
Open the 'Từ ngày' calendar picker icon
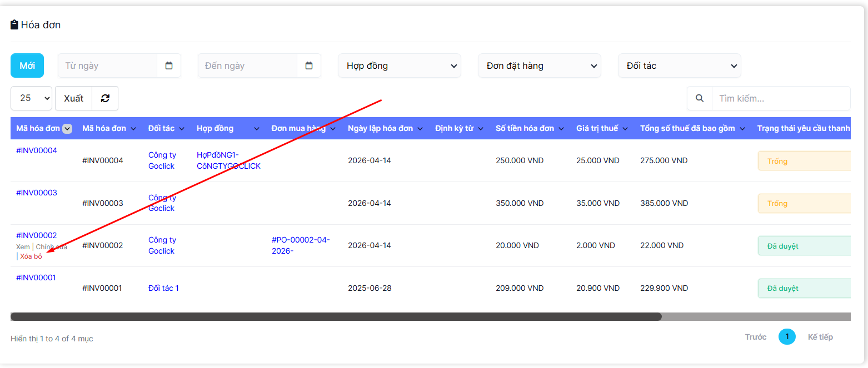(x=169, y=65)
